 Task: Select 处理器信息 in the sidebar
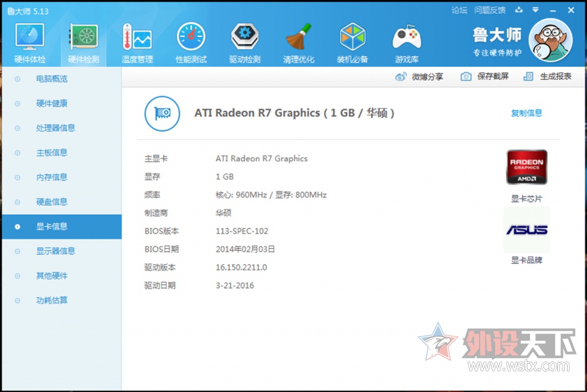coord(62,128)
